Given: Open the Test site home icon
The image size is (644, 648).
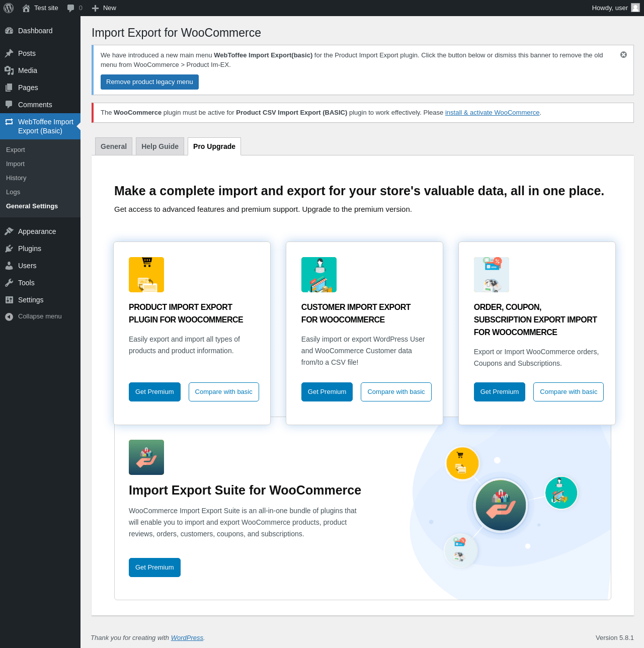Looking at the screenshot, I should point(26,8).
